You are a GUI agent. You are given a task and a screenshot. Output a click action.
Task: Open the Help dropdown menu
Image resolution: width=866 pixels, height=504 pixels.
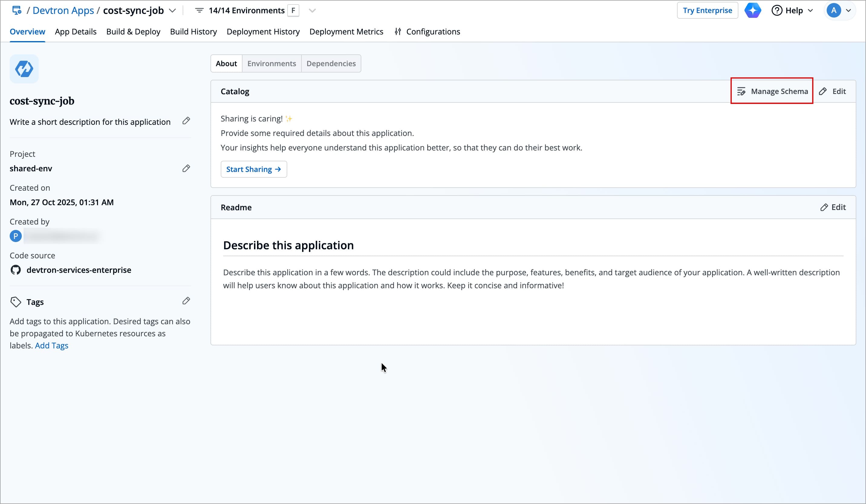pyautogui.click(x=793, y=11)
